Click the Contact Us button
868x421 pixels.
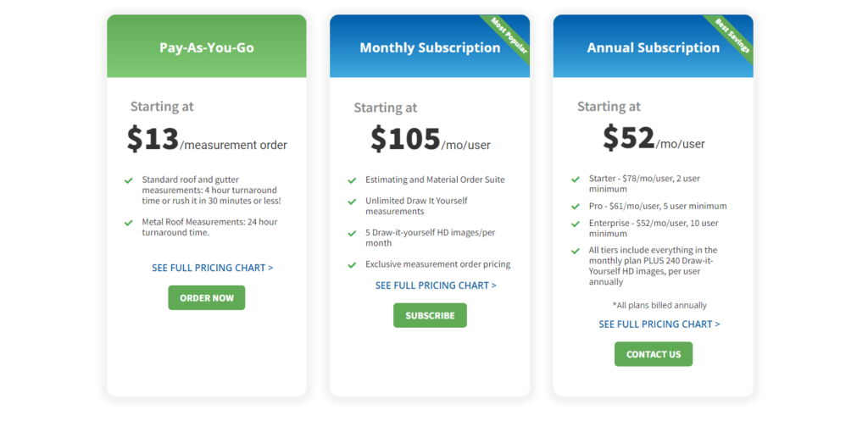pos(654,354)
